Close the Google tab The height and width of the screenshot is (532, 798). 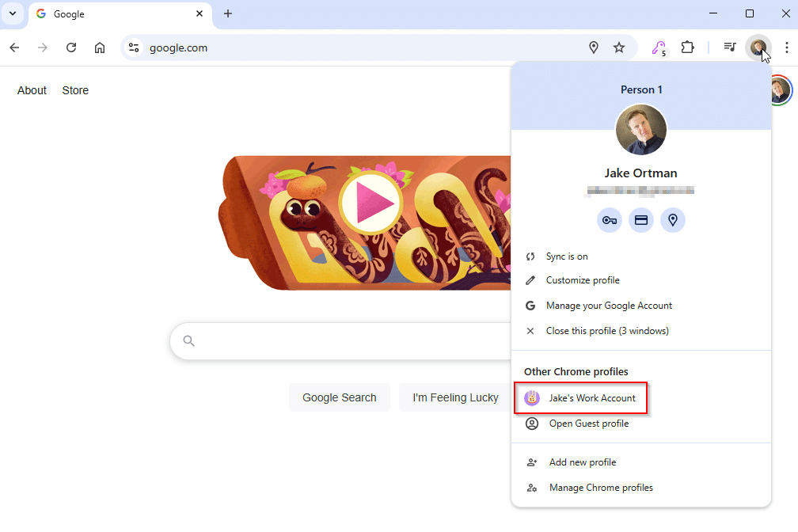(x=199, y=13)
